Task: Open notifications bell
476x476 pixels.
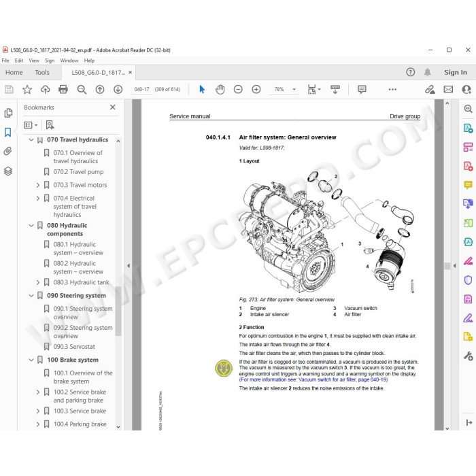Action: pyautogui.click(x=428, y=72)
